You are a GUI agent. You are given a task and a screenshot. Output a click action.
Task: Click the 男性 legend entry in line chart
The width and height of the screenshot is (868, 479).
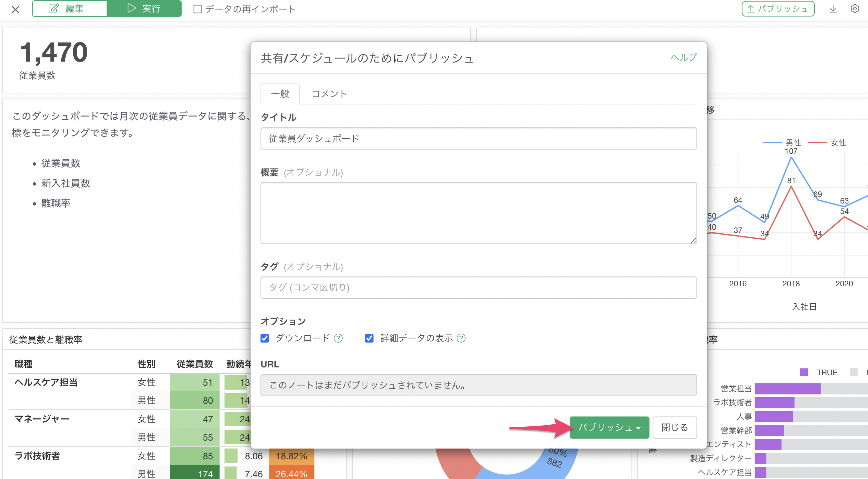[782, 143]
